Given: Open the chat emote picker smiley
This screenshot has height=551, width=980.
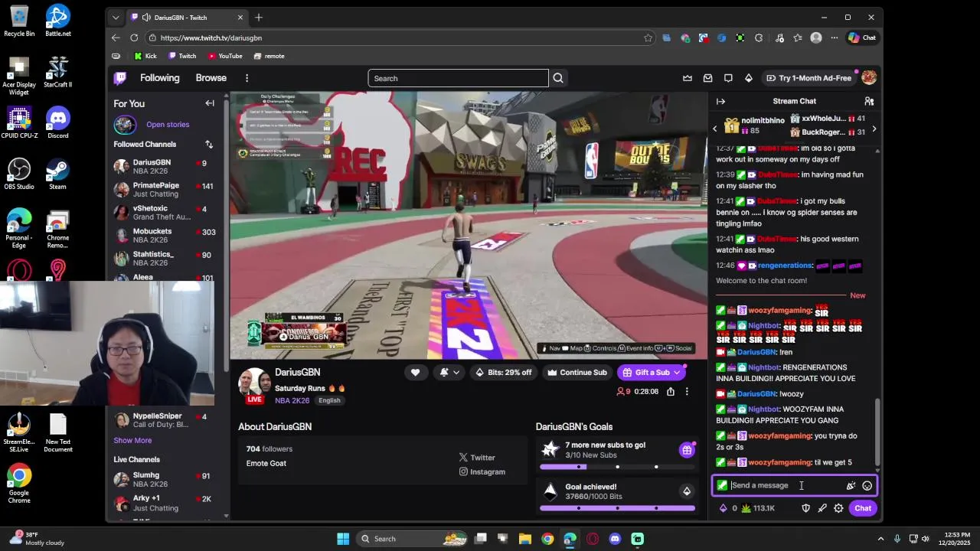Looking at the screenshot, I should (x=867, y=485).
